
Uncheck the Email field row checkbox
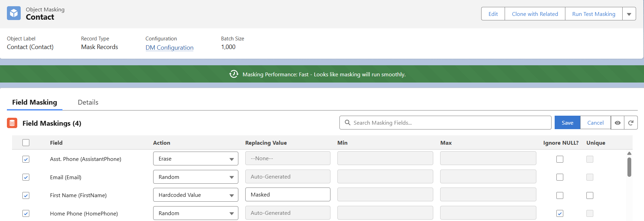26,177
